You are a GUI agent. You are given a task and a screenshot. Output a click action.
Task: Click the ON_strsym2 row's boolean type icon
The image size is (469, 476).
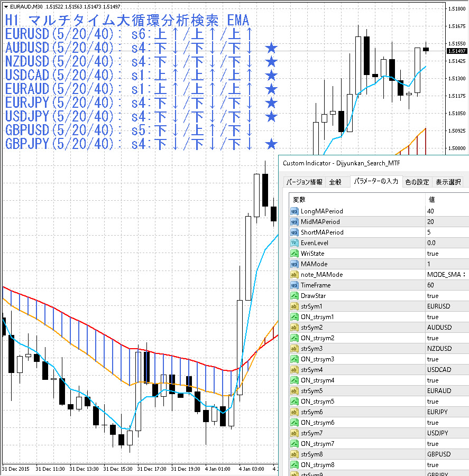pos(294,338)
